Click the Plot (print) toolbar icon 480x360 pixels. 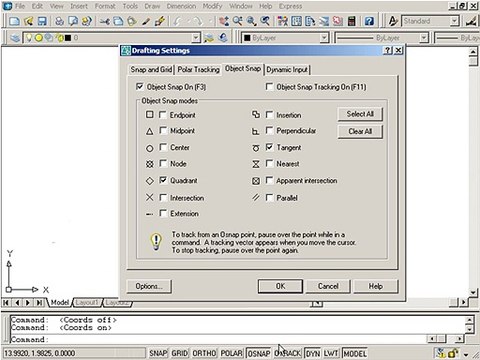pos(59,21)
